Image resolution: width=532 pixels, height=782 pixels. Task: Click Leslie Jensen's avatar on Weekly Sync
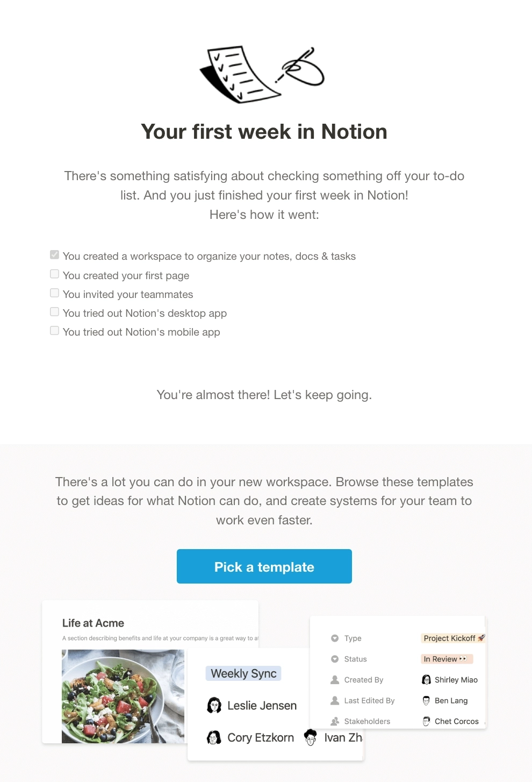click(214, 705)
